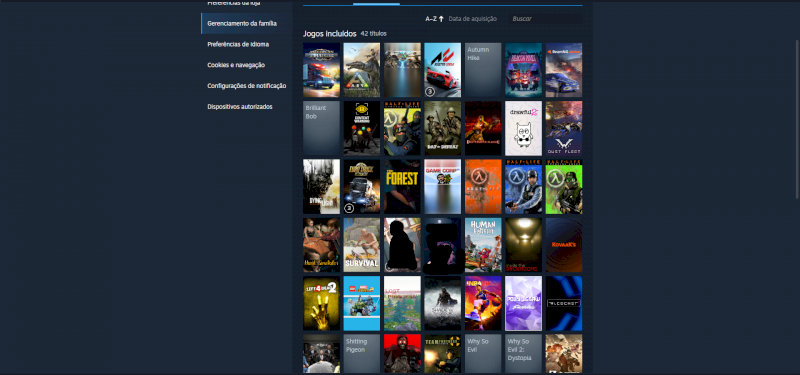Open Gerenciamento da família in sidebar
800x375 pixels.
[246, 23]
